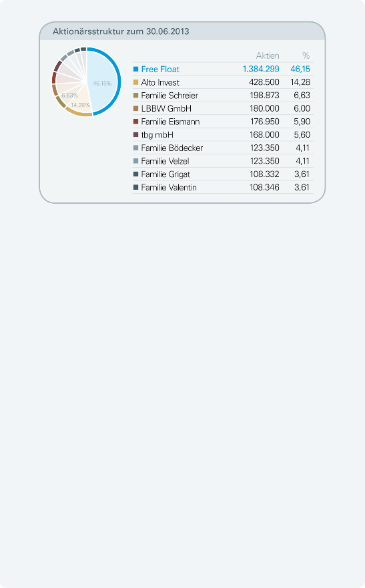Select the Free Float row label
The width and height of the screenshot is (365, 588).
160,69
